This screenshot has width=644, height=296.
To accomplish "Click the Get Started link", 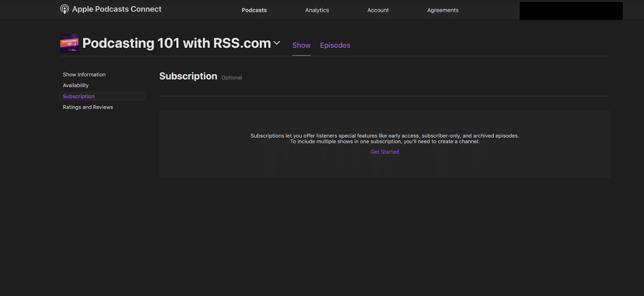I will pyautogui.click(x=384, y=152).
